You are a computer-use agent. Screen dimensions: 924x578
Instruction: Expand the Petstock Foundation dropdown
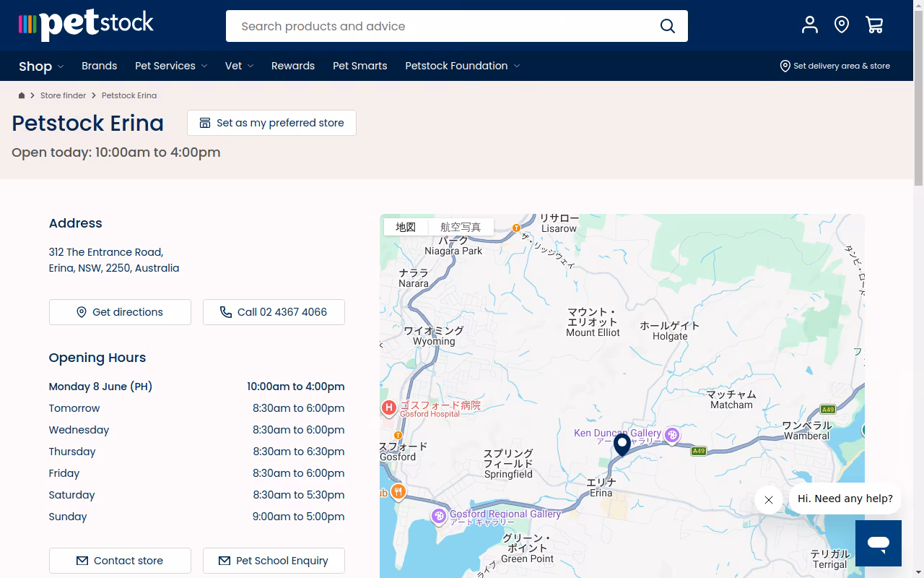(463, 66)
